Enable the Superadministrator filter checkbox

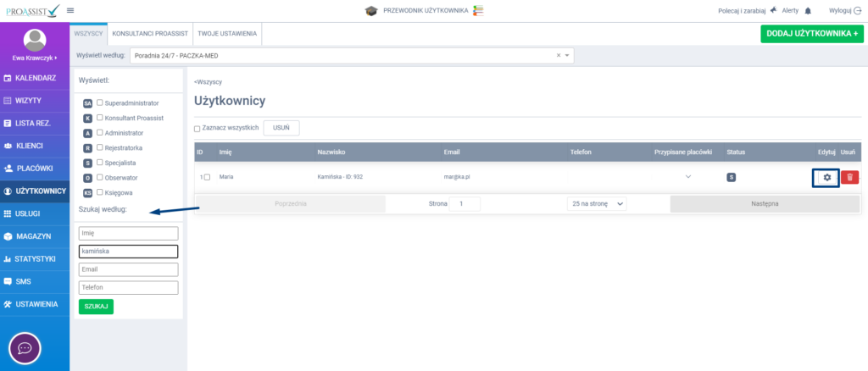(x=100, y=102)
